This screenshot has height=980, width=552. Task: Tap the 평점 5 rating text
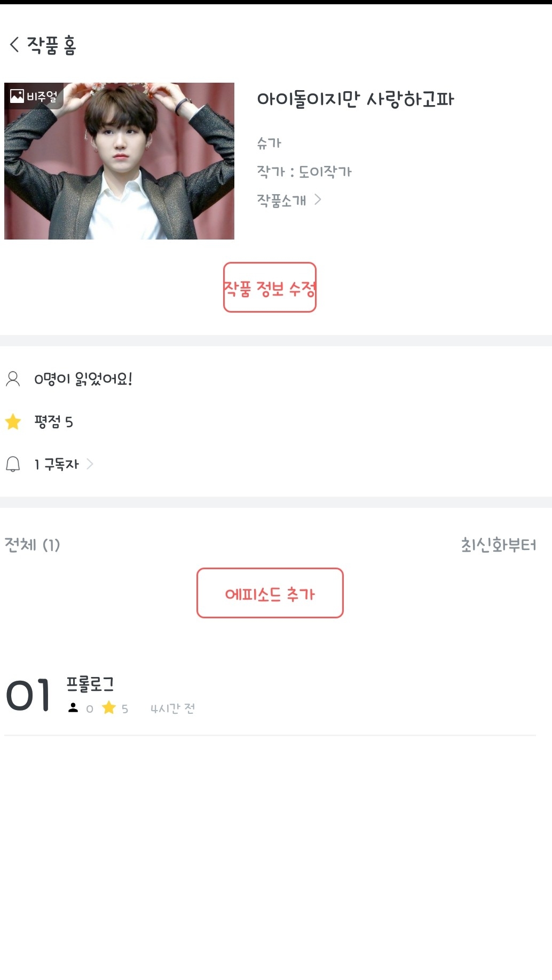53,422
